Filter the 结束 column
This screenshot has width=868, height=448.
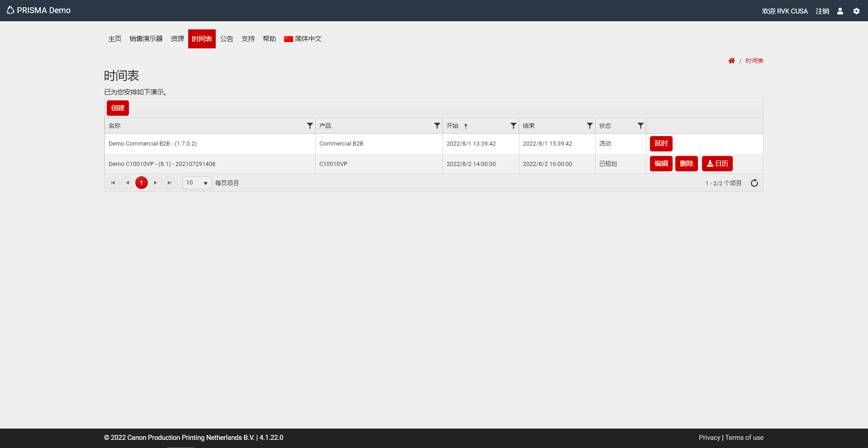[x=590, y=126]
